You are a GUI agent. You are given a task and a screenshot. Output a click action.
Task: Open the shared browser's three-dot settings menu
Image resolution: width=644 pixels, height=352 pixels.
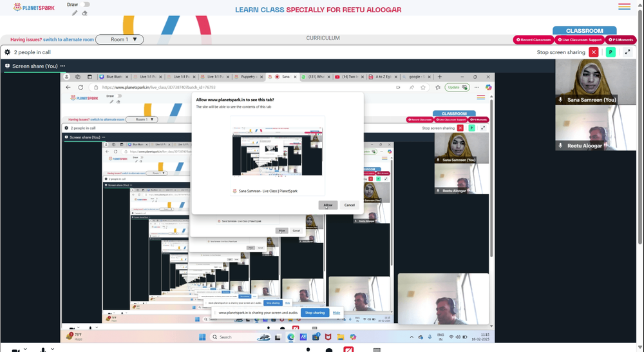coord(477,87)
